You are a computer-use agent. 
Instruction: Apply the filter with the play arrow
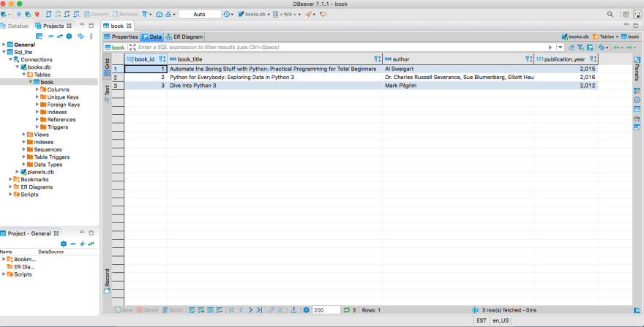coord(550,48)
